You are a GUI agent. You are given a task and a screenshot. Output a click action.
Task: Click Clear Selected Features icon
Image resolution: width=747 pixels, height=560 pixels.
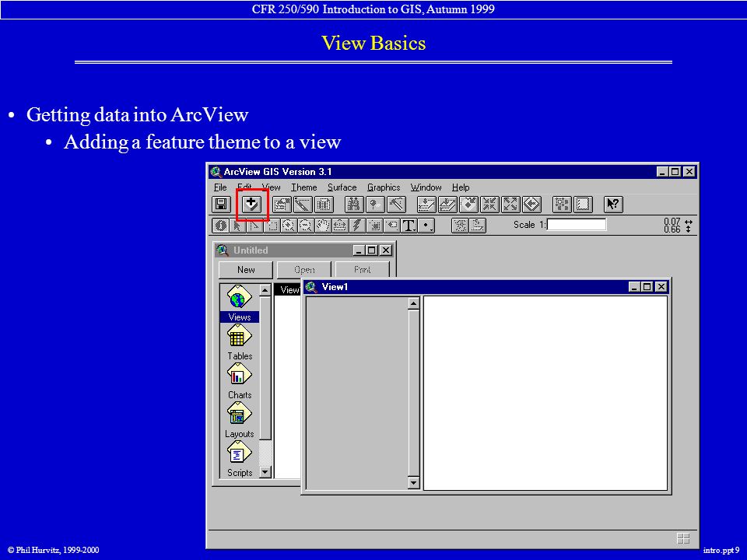click(583, 205)
